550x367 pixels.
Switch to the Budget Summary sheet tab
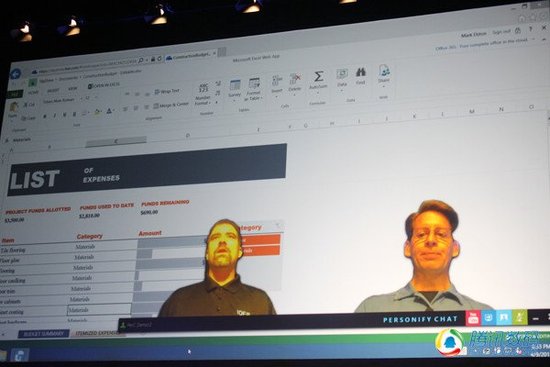point(43,334)
